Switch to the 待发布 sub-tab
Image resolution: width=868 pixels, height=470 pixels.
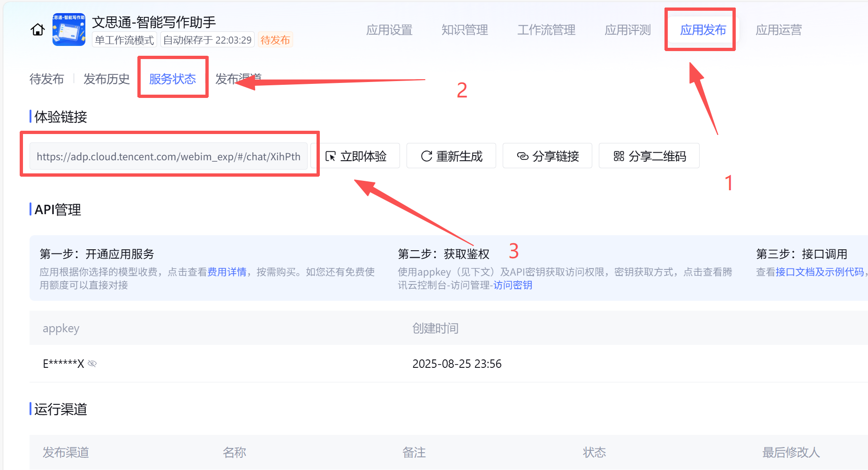(x=46, y=79)
